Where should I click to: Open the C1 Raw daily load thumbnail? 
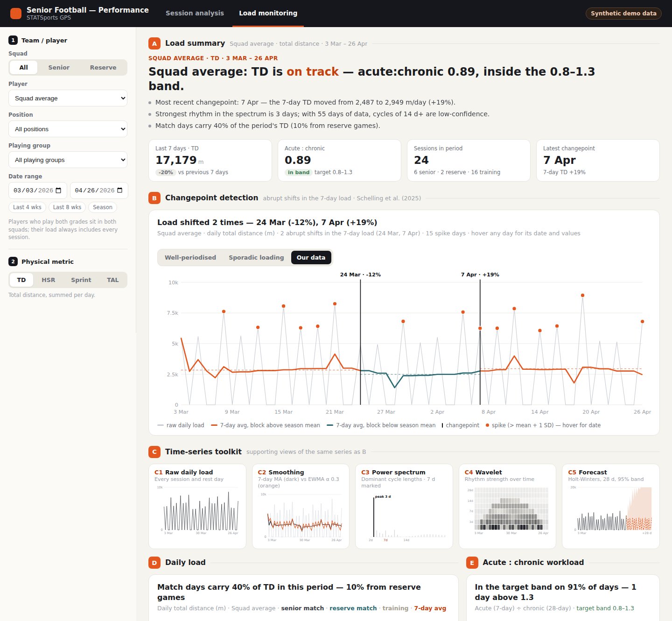(197, 506)
